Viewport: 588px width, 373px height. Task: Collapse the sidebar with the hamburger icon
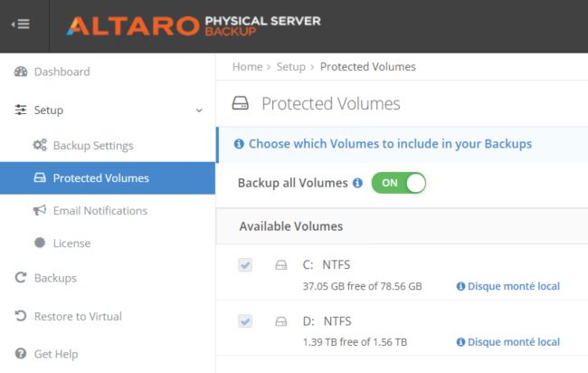coord(21,24)
